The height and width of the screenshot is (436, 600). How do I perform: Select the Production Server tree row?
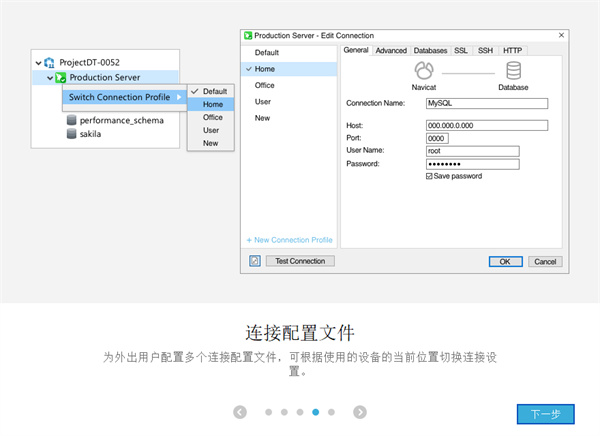pyautogui.click(x=105, y=78)
